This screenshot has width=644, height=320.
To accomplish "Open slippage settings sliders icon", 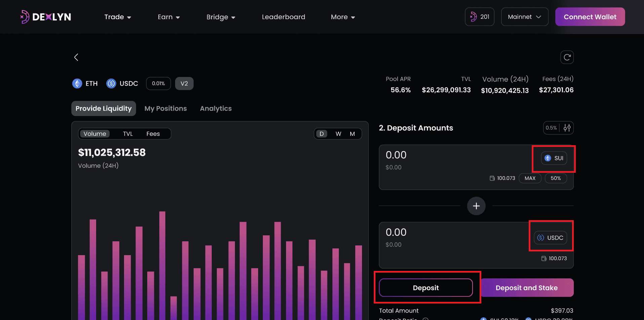I will coord(567,128).
